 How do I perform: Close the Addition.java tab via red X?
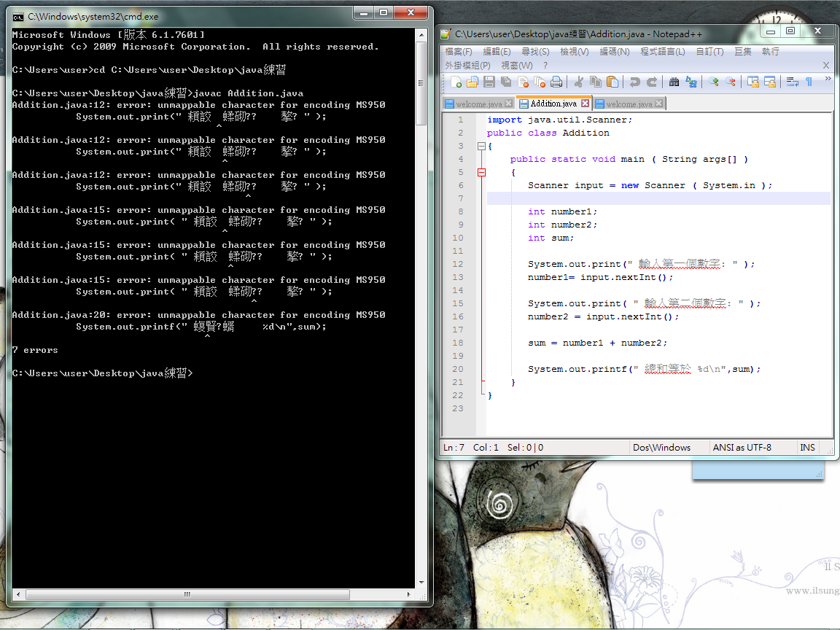coord(585,104)
